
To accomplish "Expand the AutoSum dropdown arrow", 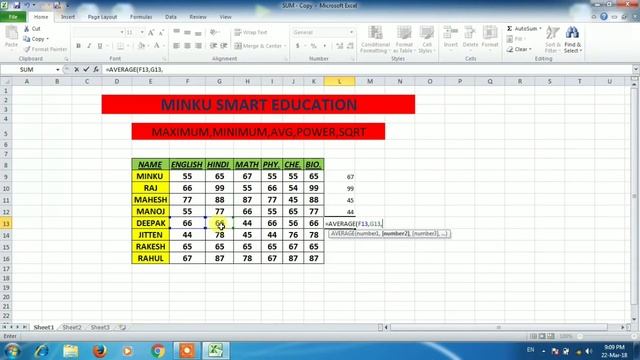I will point(540,29).
